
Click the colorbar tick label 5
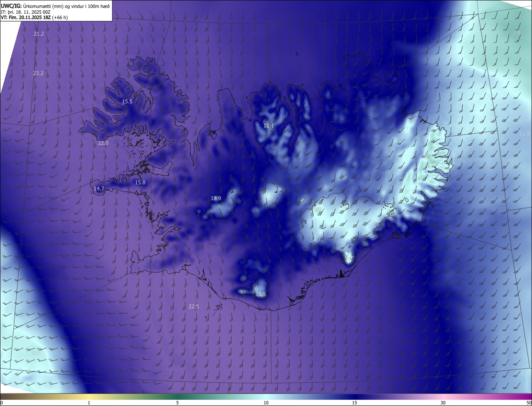point(177,403)
